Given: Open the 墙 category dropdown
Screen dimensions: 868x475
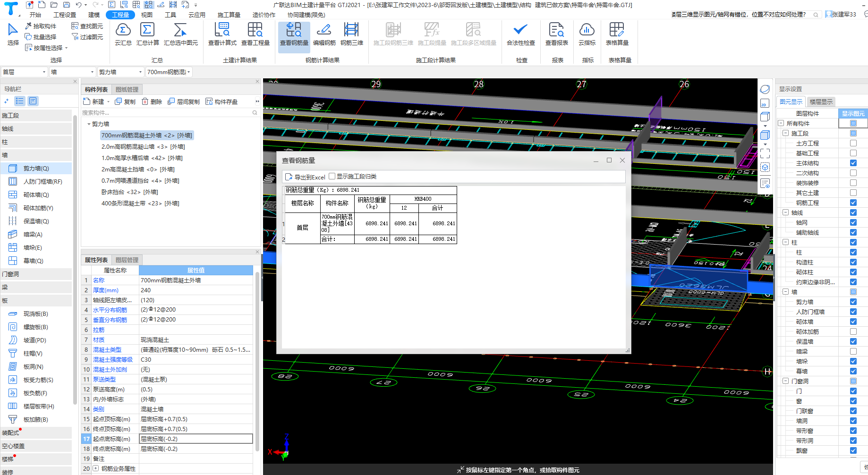Looking at the screenshot, I should tap(73, 72).
